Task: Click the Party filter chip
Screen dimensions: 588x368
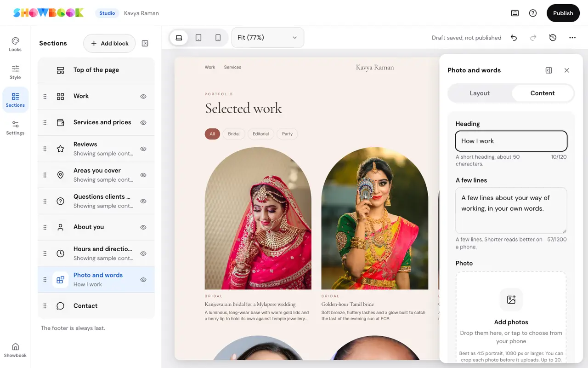Action: tap(288, 134)
